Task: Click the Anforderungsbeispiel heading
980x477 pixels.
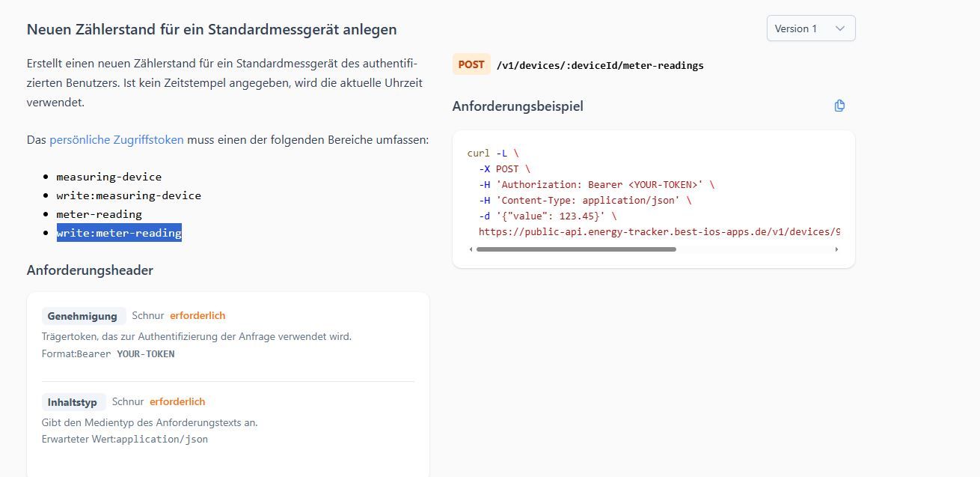Action: pyautogui.click(x=518, y=106)
